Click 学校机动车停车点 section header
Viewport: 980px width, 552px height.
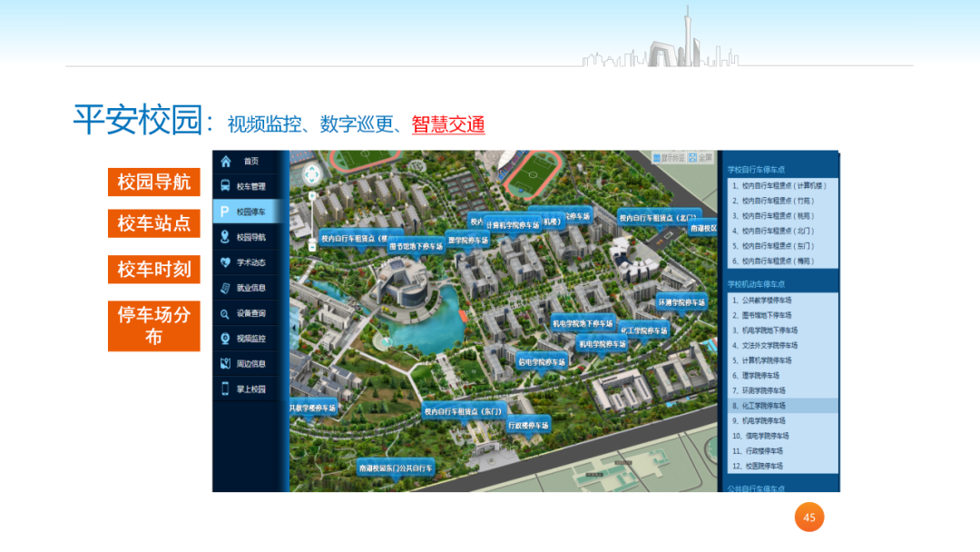[x=756, y=284]
